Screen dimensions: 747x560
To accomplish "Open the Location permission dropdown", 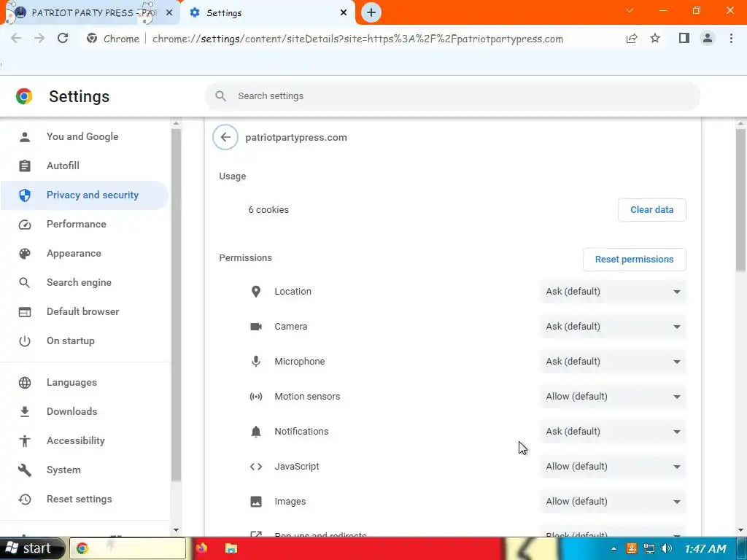I will (613, 292).
